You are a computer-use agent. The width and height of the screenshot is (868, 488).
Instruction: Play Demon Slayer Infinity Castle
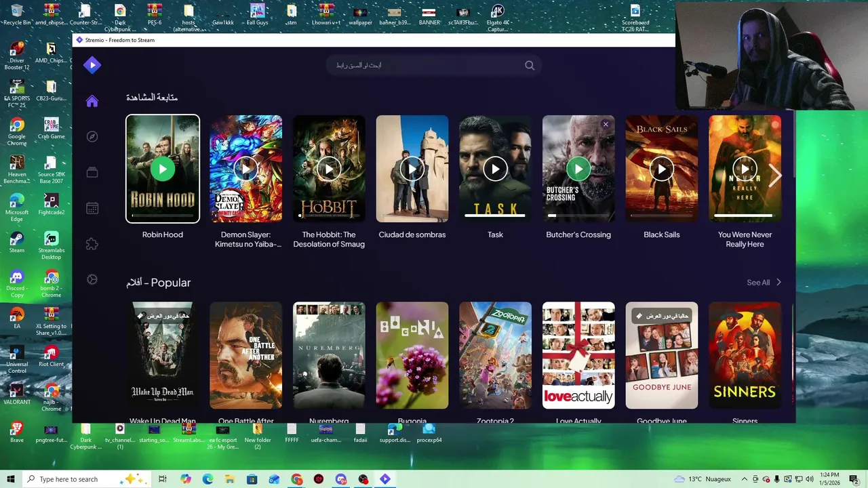(245, 169)
